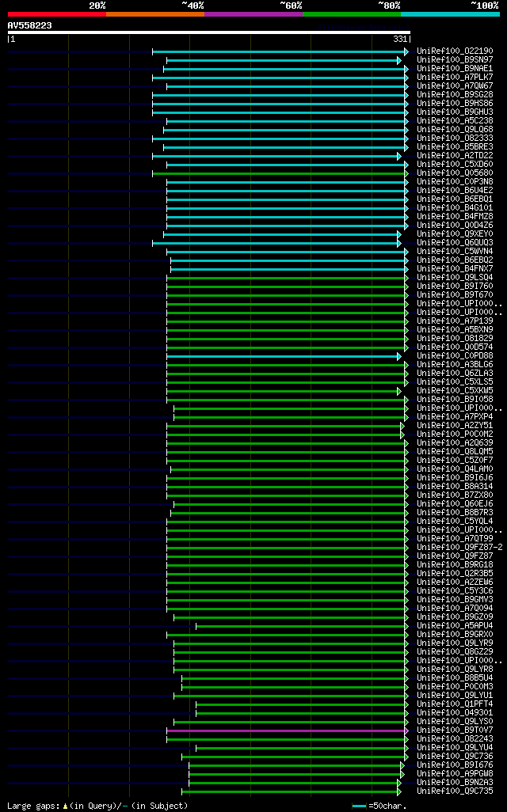Open hit UniRef100_A7PLK7

455,77
